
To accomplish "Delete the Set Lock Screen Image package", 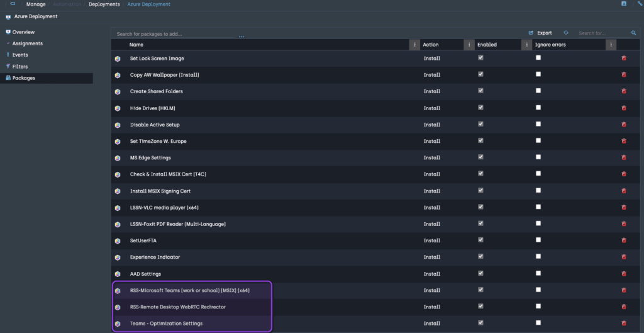I will point(624,58).
